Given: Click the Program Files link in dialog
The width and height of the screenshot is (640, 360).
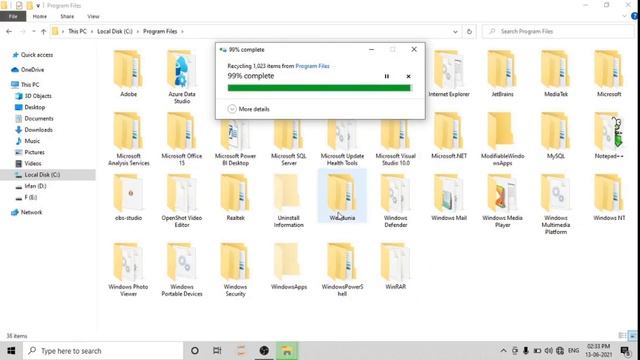Looking at the screenshot, I should [x=312, y=66].
